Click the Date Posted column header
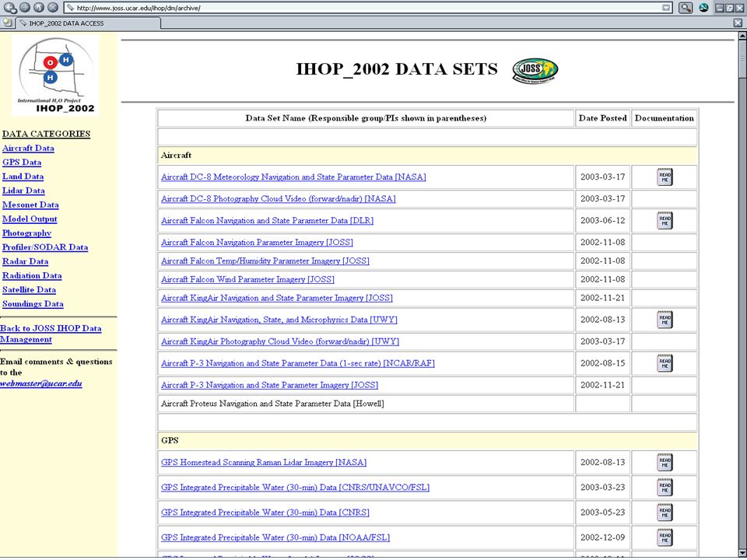The width and height of the screenshot is (747, 560). coord(602,118)
